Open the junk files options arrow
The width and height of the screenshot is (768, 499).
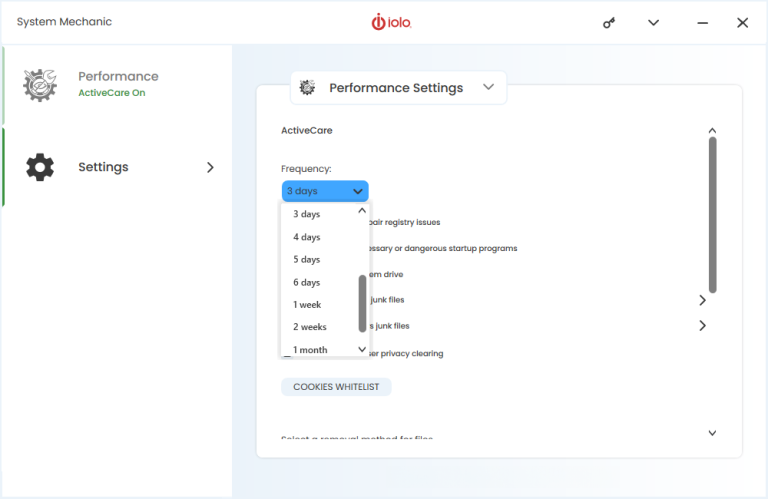pos(702,300)
